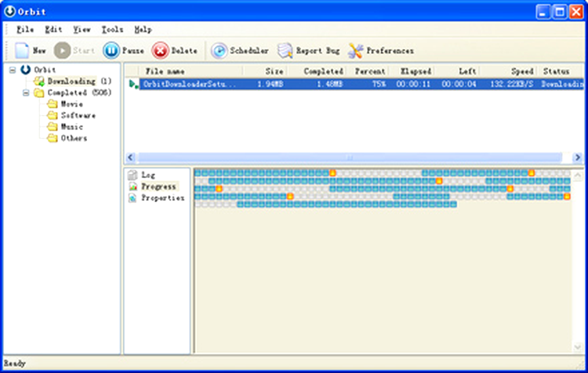The width and height of the screenshot is (588, 373).
Task: Click the Log page icon
Action: (132, 175)
